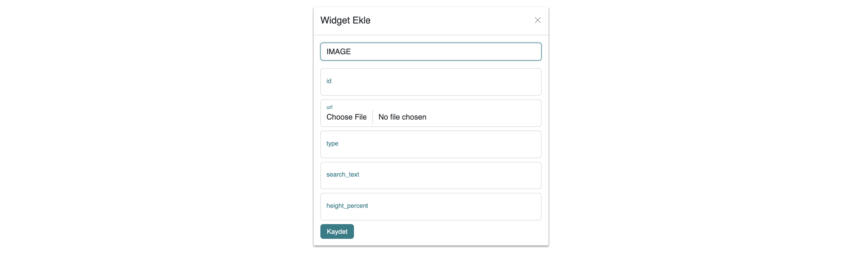Image resolution: width=868 pixels, height=254 pixels.
Task: Focus the id input field
Action: pyautogui.click(x=431, y=82)
